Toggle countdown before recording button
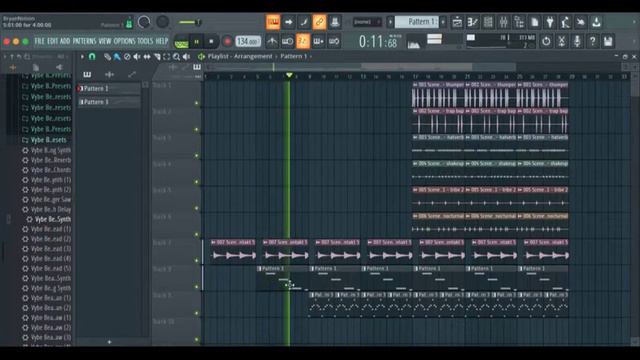Image resolution: width=640 pixels, height=360 pixels. (x=303, y=41)
